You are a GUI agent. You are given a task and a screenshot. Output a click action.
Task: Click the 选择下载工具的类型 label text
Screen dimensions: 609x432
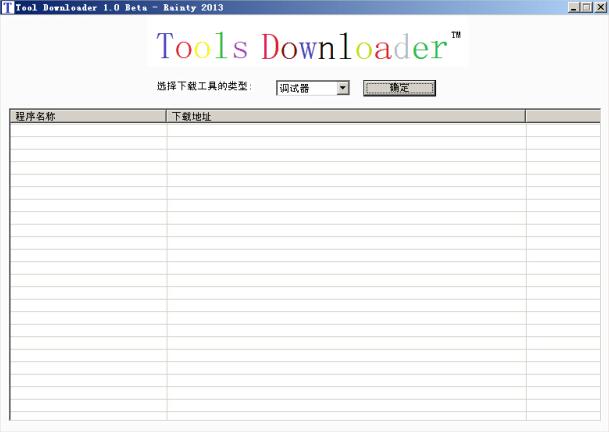pyautogui.click(x=204, y=88)
